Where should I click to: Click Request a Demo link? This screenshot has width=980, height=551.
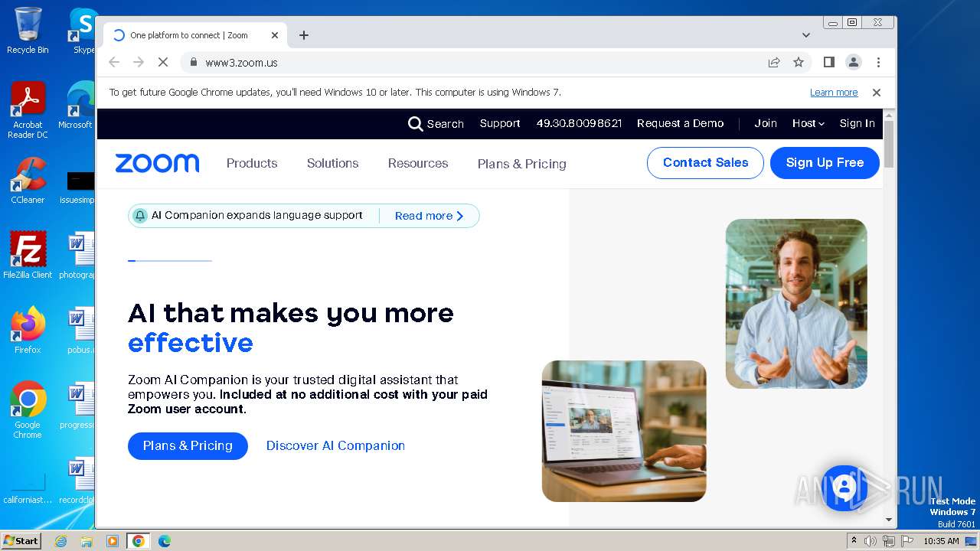681,124
